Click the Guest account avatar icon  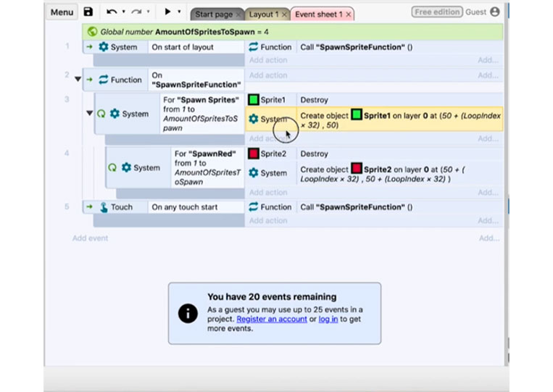[x=495, y=12]
